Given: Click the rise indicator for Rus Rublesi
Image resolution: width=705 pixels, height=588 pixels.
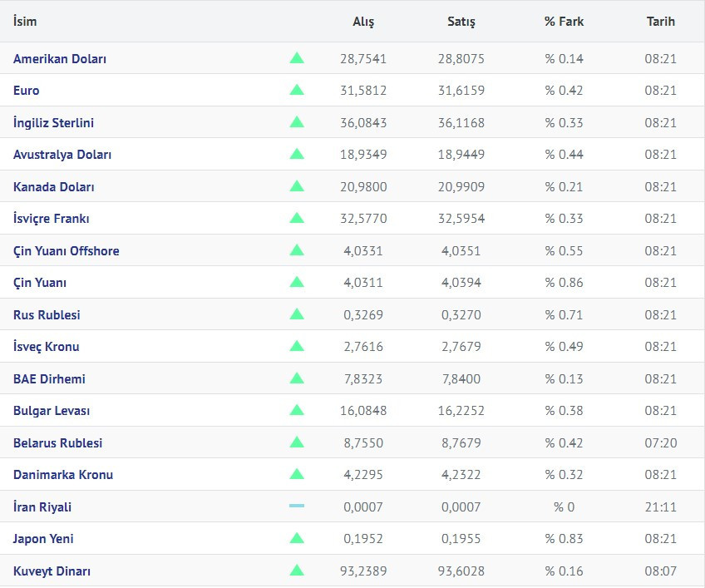Looking at the screenshot, I should pyautogui.click(x=297, y=314).
